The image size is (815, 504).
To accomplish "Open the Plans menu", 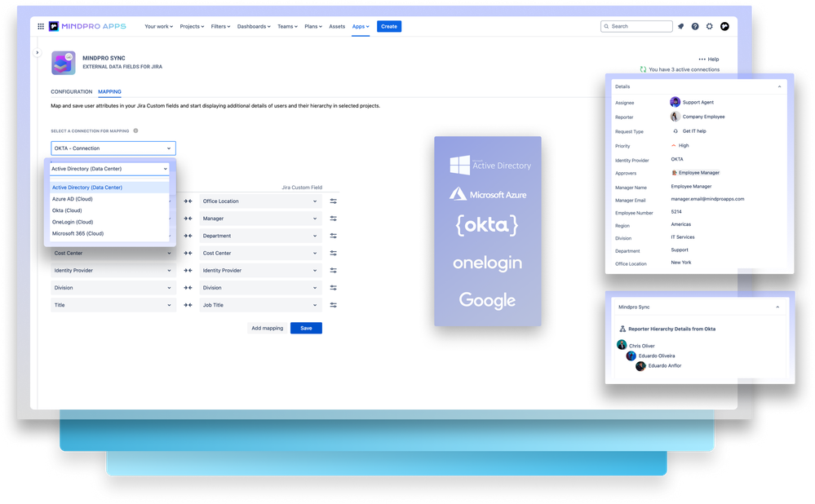I will click(x=313, y=26).
